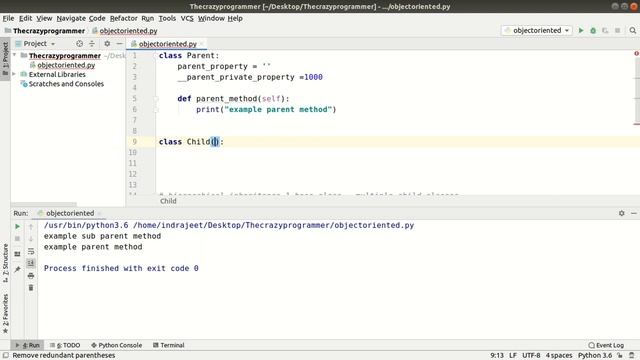Open the 7: Structure side tab
Screen dimensions: 640x360
click(x=5, y=263)
